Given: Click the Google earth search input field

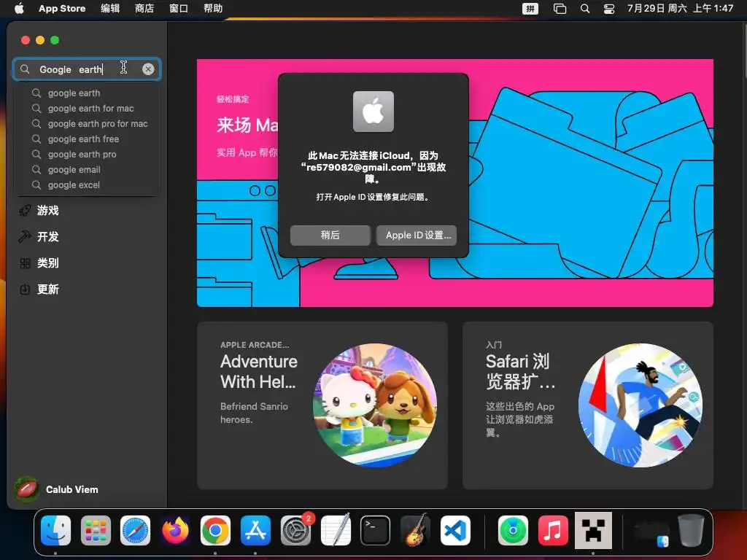Looking at the screenshot, I should [x=88, y=69].
